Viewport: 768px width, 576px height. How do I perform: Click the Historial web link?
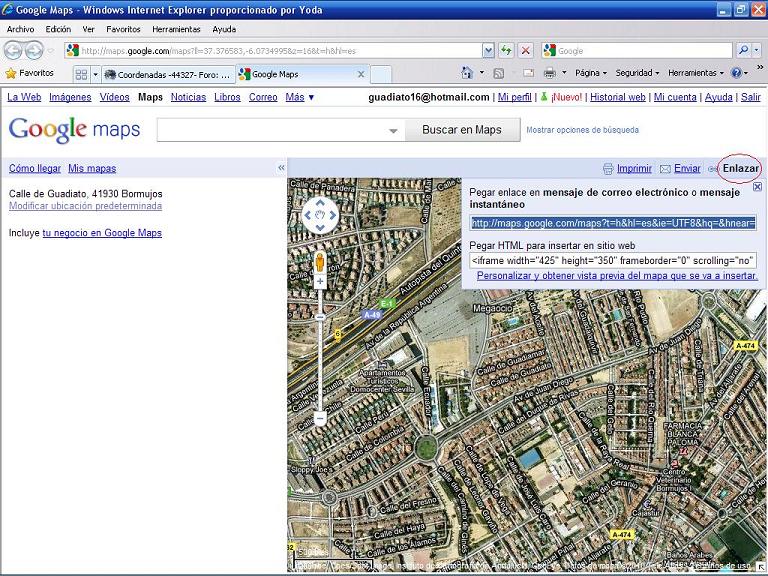(x=618, y=97)
